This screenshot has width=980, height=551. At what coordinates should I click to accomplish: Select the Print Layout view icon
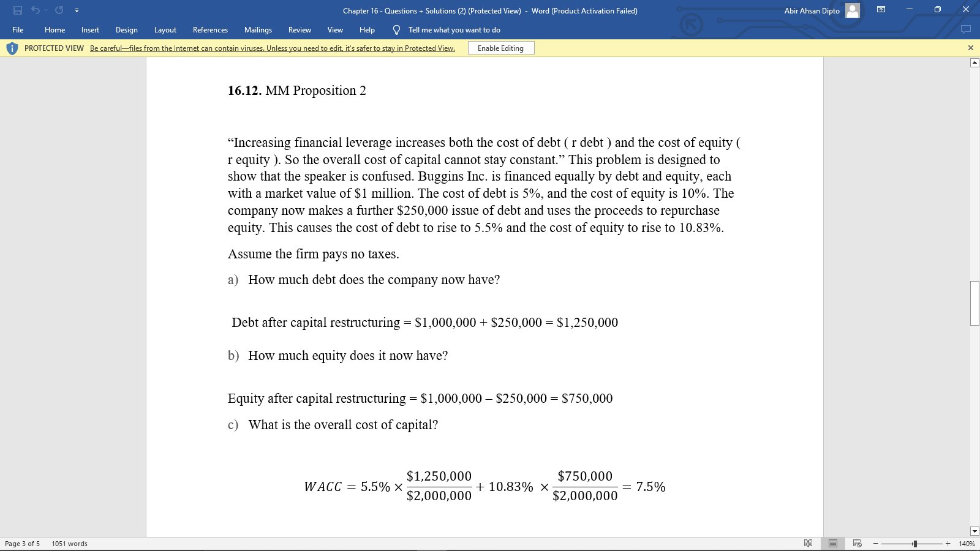(832, 543)
